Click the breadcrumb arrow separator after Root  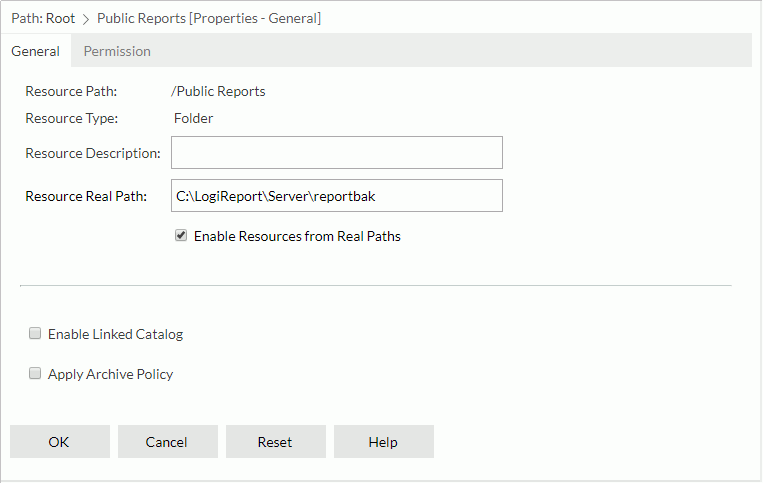coord(86,19)
